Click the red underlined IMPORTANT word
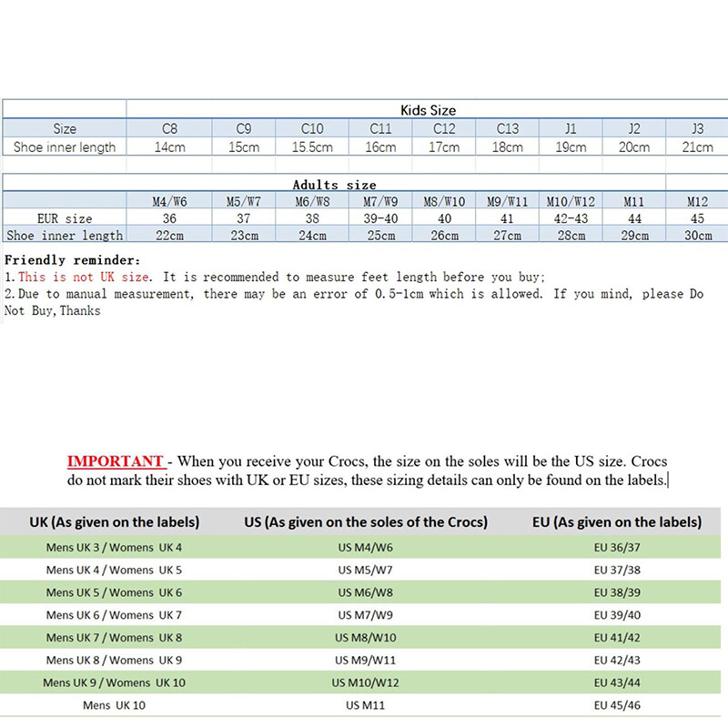Image resolution: width=728 pixels, height=728 pixels. pos(116,461)
